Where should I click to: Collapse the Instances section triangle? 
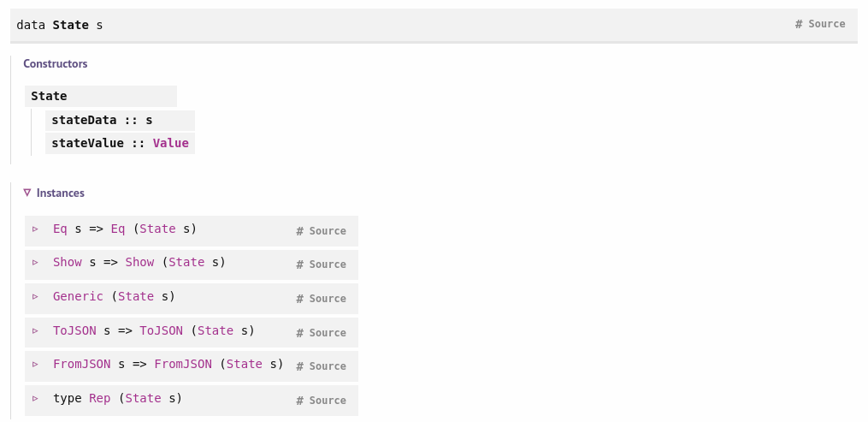(x=27, y=193)
